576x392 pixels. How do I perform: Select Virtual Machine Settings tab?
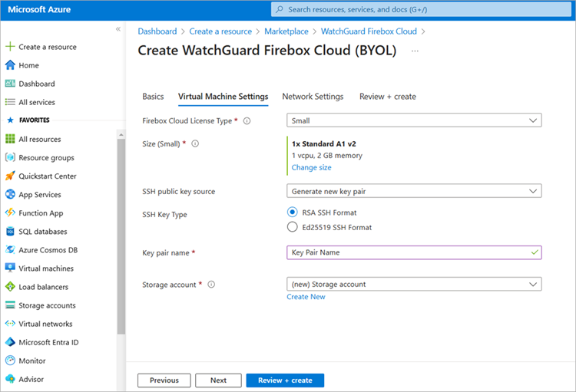[x=223, y=97]
